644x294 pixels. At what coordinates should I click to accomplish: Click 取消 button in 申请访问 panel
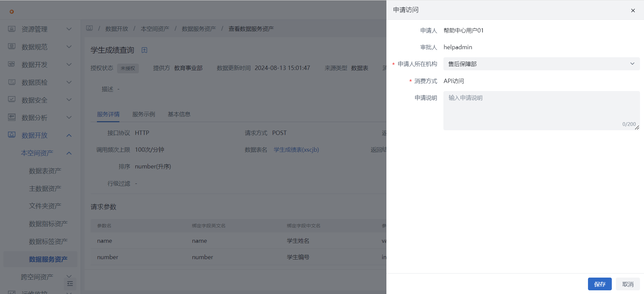tap(628, 284)
